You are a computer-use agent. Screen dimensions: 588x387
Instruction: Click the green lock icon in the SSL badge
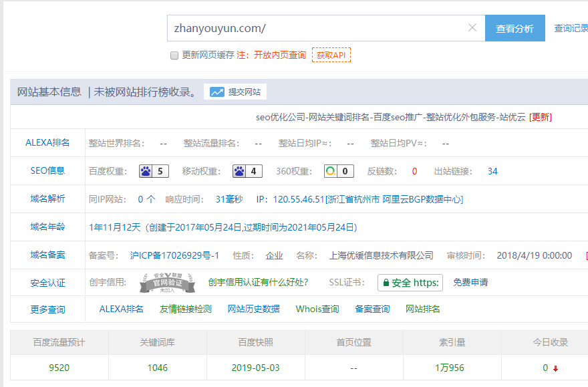point(386,283)
